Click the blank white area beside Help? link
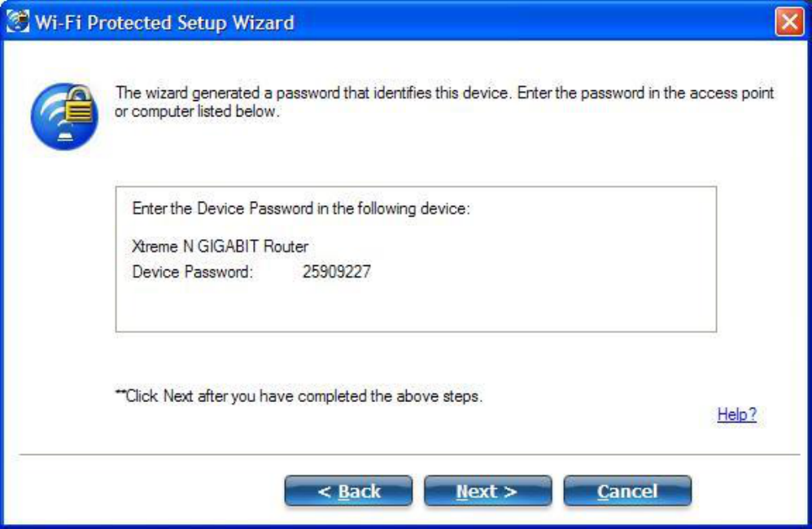The width and height of the screenshot is (812, 529). click(596, 414)
